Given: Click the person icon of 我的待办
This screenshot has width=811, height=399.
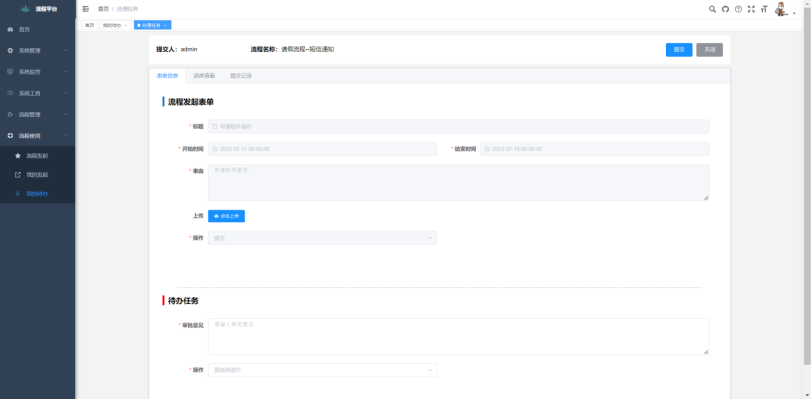Looking at the screenshot, I should 18,194.
